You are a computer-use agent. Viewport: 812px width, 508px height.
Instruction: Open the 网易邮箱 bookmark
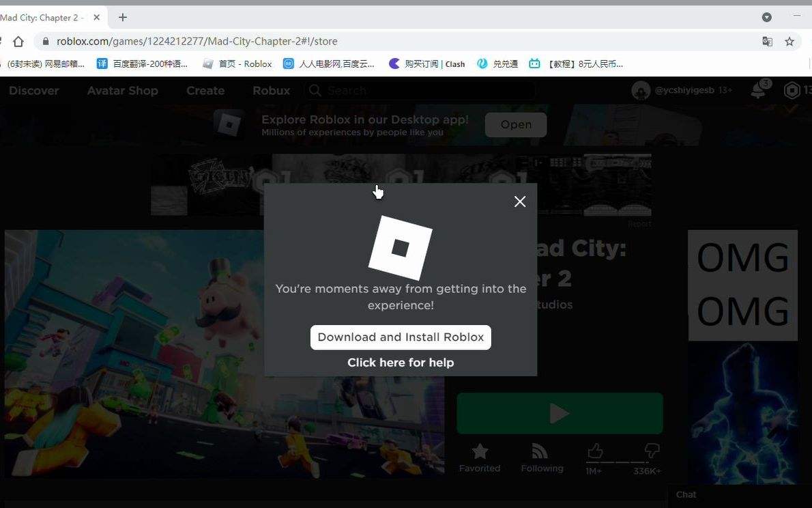pyautogui.click(x=44, y=63)
